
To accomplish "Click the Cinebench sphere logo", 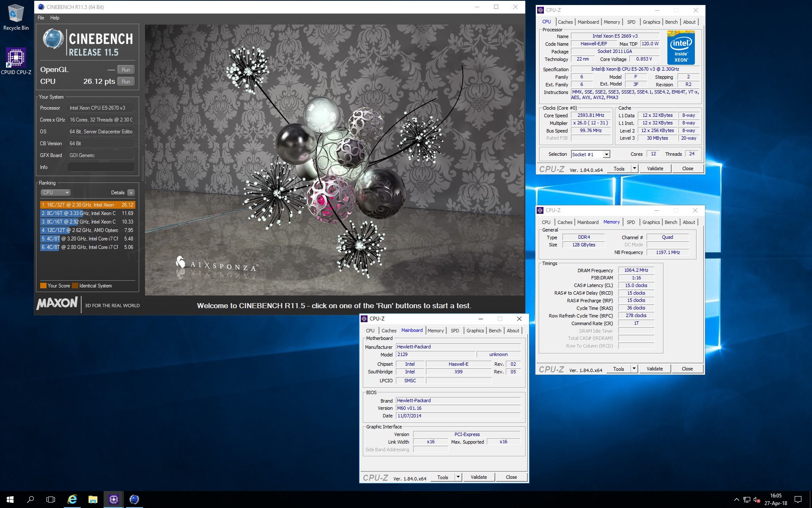I will [x=53, y=39].
